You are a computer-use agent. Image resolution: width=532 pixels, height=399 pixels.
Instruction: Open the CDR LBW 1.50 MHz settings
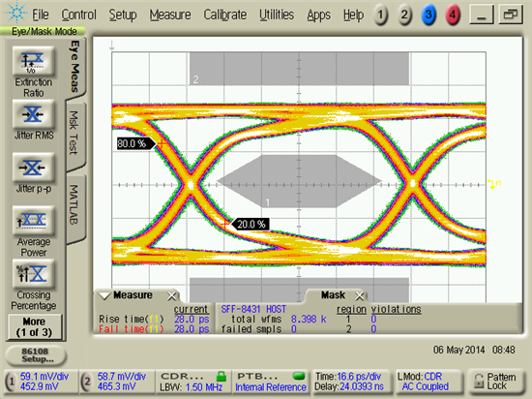pos(193,382)
